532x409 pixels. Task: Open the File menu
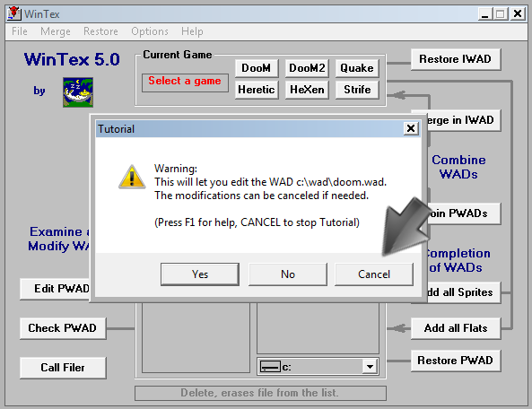[x=20, y=31]
